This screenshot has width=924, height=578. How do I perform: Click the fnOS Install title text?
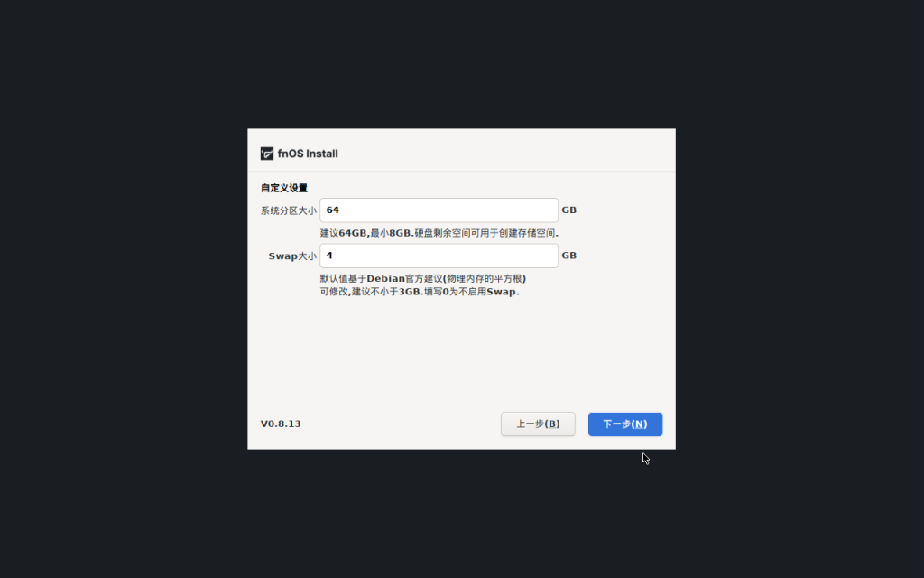coord(308,154)
